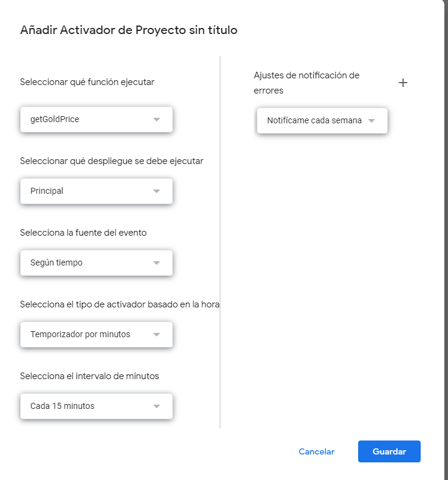Click the arrow next to Principal
This screenshot has height=480, width=448.
[157, 191]
